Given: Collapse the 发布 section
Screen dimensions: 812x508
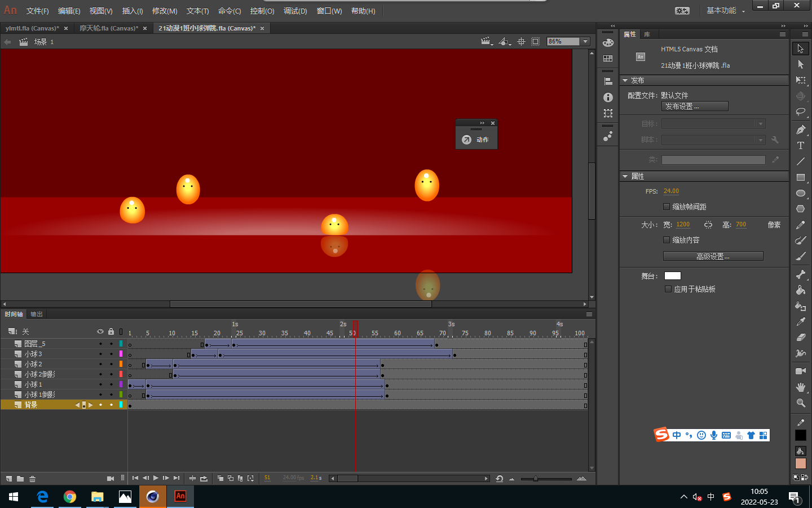Looking at the screenshot, I should 625,81.
